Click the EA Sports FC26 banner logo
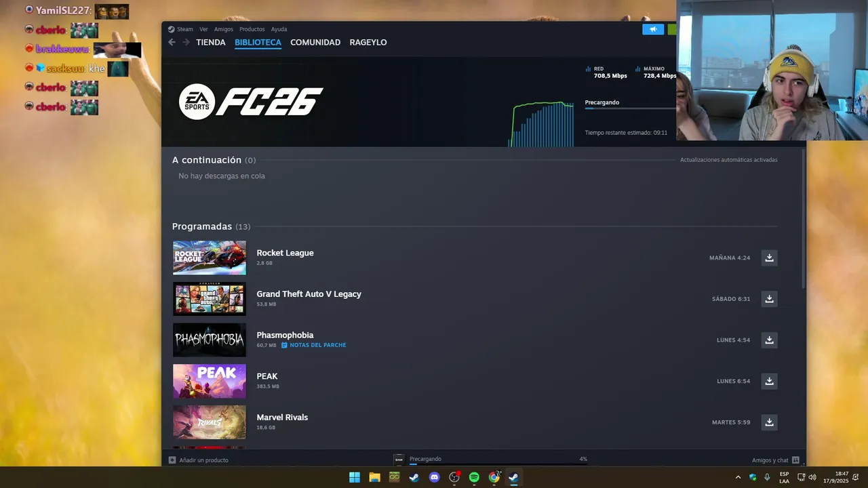 tap(251, 102)
